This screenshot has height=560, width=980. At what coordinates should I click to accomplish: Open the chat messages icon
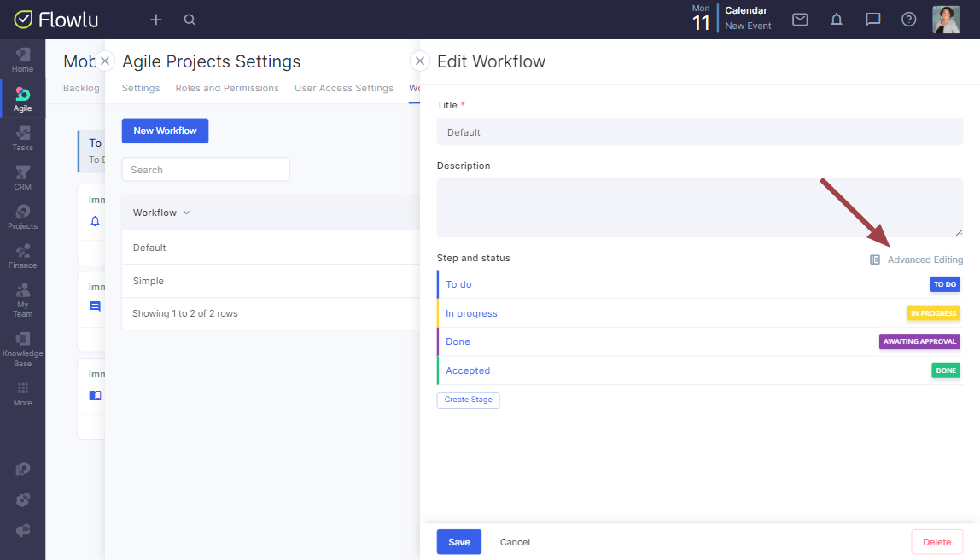pos(872,20)
